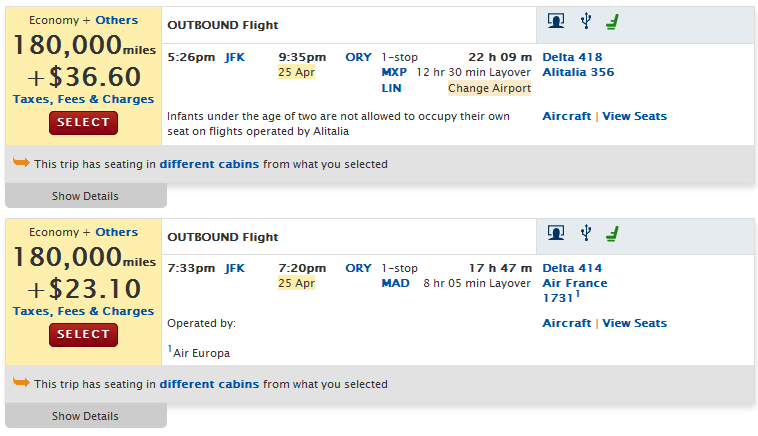Click green flat-bed seat icon, second flight
The image size is (758, 436).
(x=612, y=234)
